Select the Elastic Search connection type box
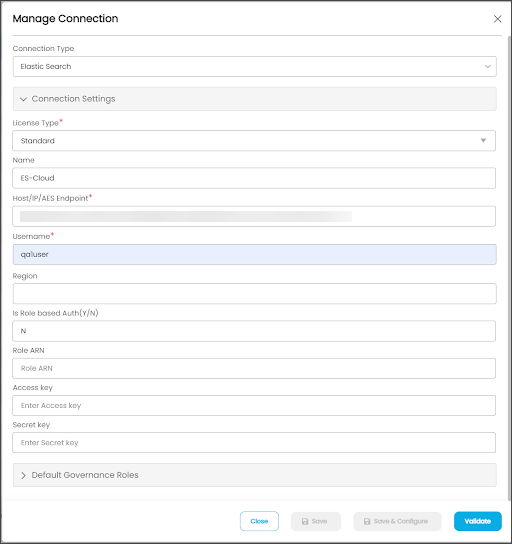This screenshot has width=512, height=544. (255, 66)
